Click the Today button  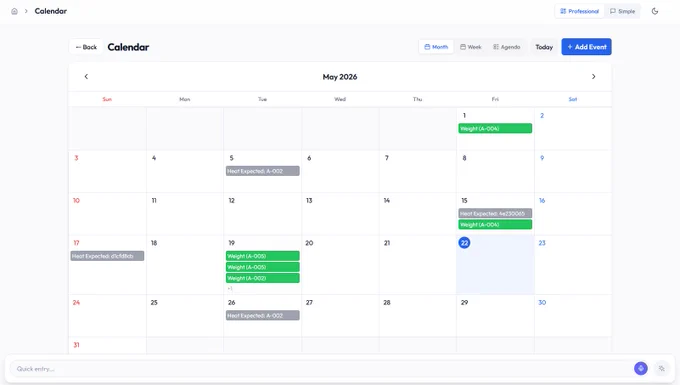point(544,47)
